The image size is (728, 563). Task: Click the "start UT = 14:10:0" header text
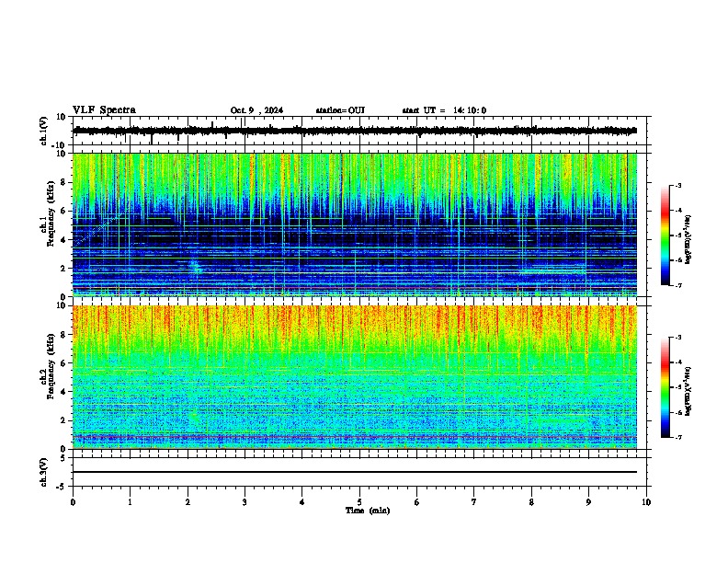444,110
